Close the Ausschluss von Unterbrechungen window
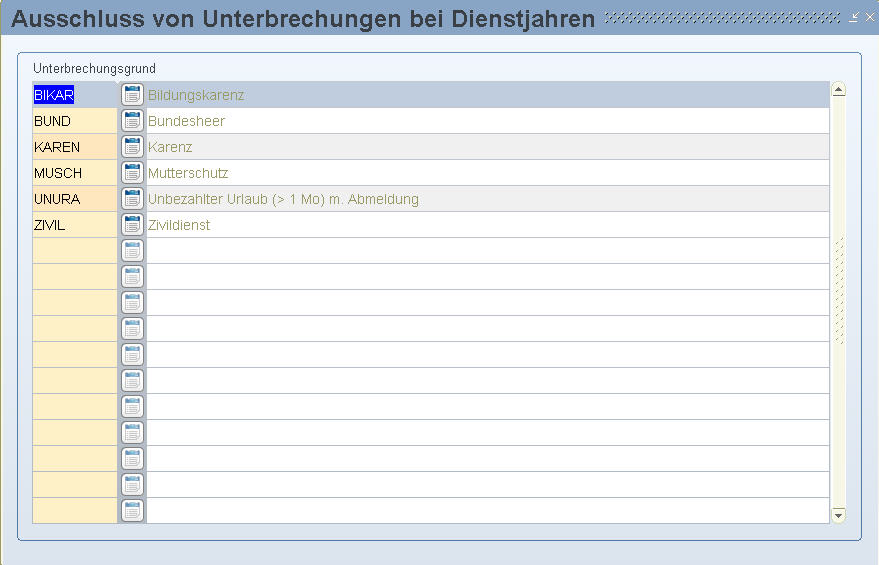 869,18
